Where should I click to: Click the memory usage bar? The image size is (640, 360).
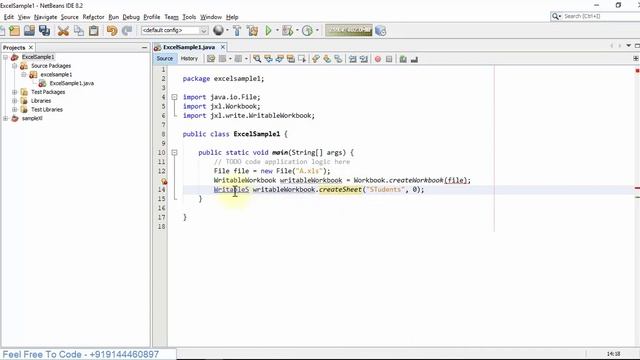coord(349,30)
